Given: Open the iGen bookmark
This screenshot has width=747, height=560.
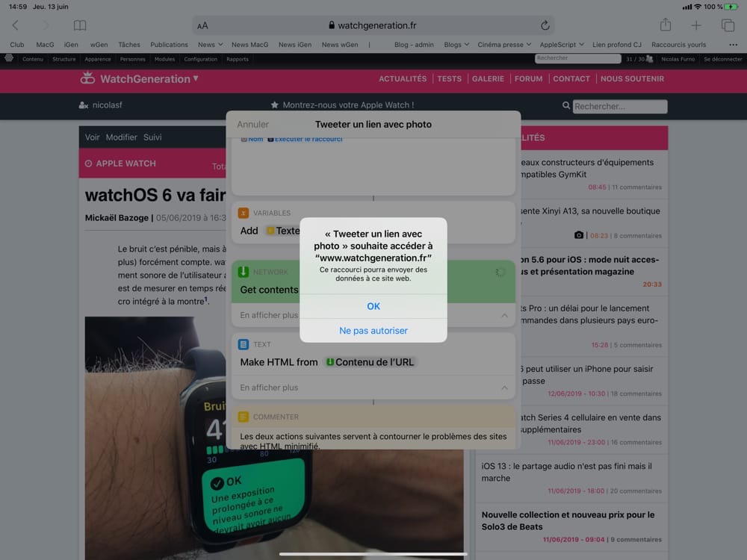Looking at the screenshot, I should point(71,45).
